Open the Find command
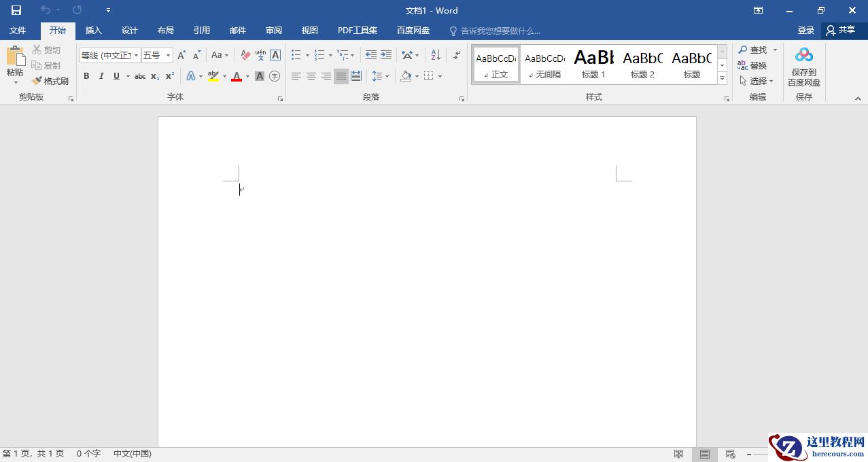Viewport: 868px width, 462px height. (757, 49)
